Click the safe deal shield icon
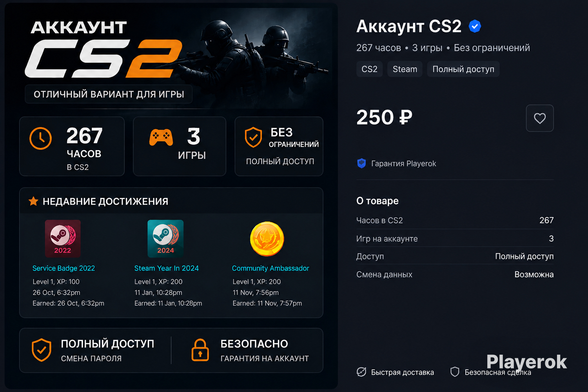 click(x=455, y=372)
